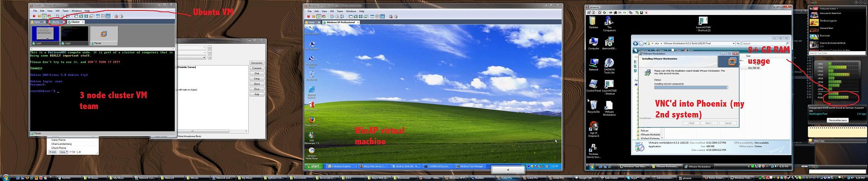Viewport: 868px width, 181px height.
Task: Select the Lyger VM thumbnail
Action: [46, 35]
